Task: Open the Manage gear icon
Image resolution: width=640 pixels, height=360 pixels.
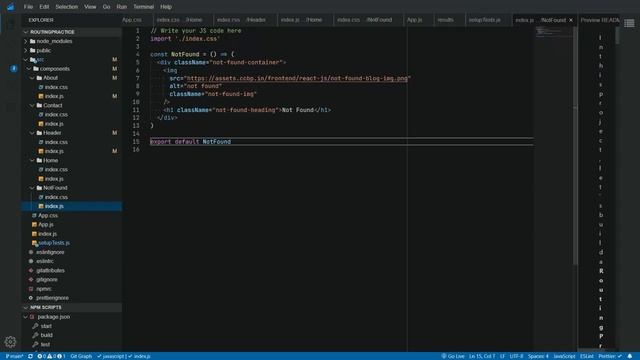Action: [x=10, y=342]
